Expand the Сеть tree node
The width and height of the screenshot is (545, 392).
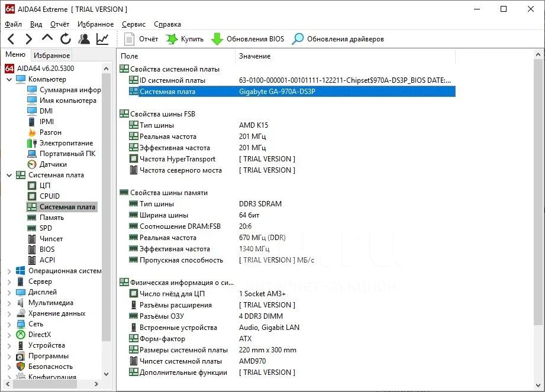tap(9, 325)
